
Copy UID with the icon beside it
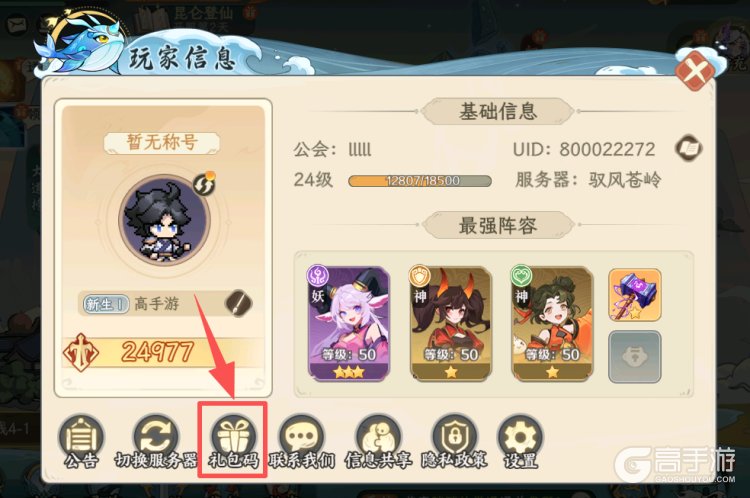689,148
